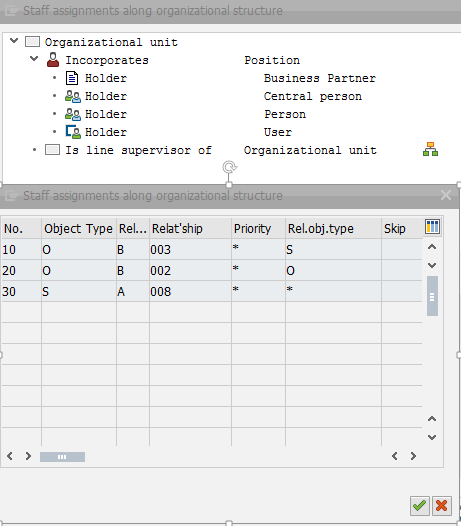Click the Person holder icon
The height and width of the screenshot is (526, 461).
coord(73,114)
